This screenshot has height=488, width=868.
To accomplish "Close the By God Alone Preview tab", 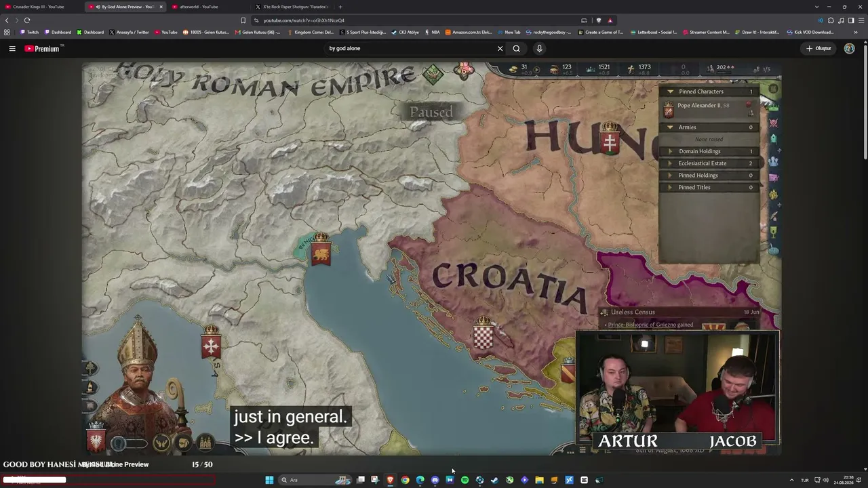I will tap(161, 7).
